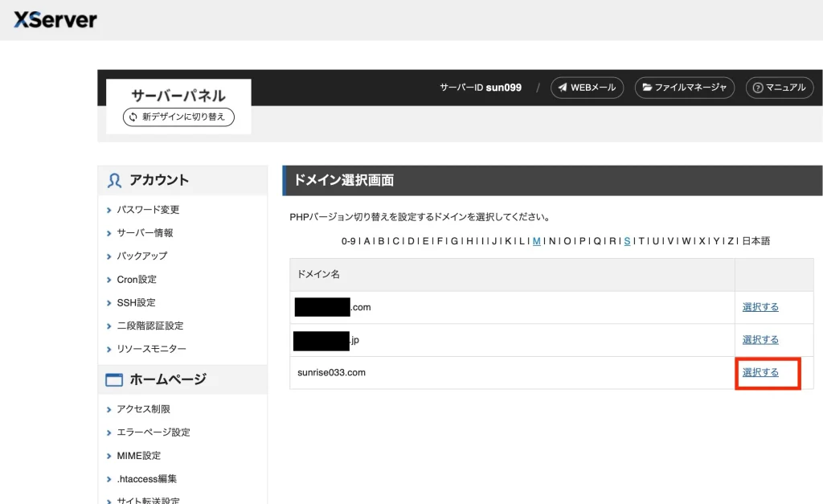Viewport: 823px width, 504px height.
Task: Open SSH設定 in the sidebar
Action: point(136,302)
